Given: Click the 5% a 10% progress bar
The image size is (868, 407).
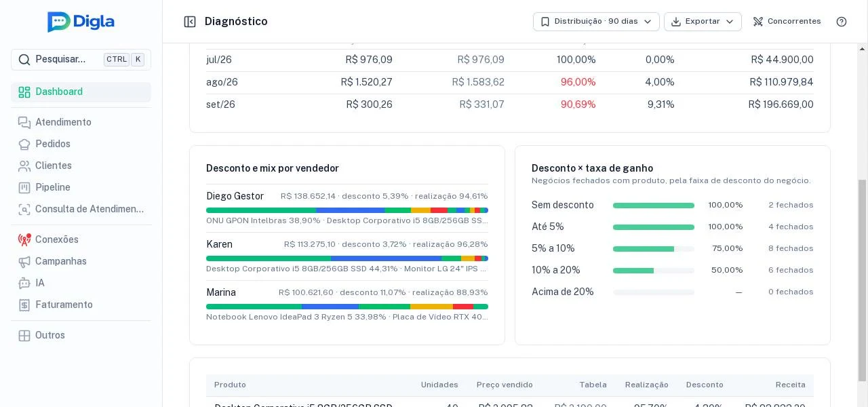Looking at the screenshot, I should (654, 249).
